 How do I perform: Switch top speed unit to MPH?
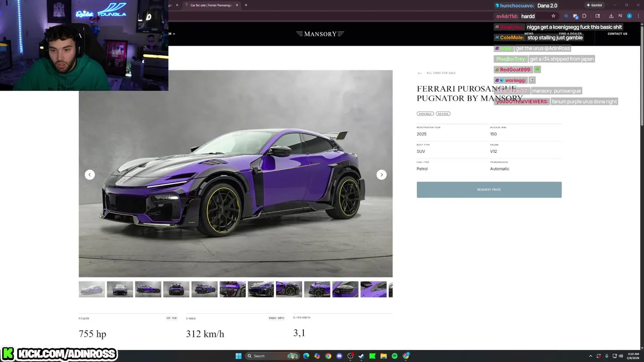pos(281,318)
